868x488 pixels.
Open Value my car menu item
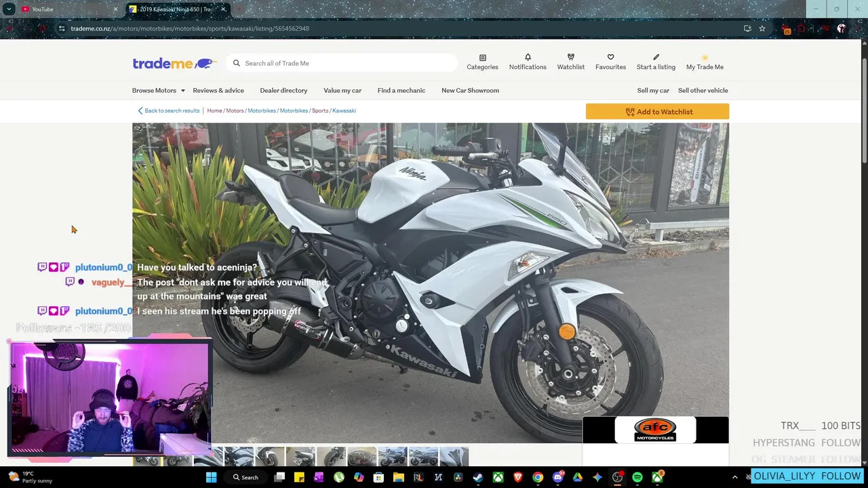coord(342,90)
